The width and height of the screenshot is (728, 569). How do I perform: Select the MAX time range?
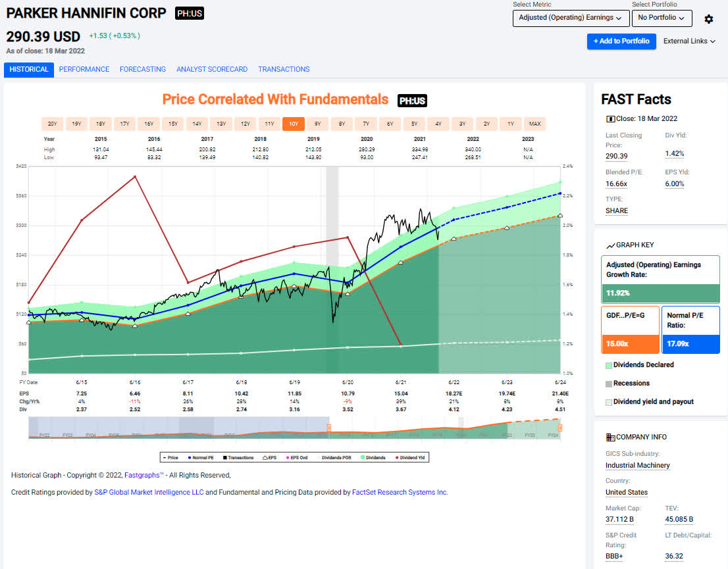click(535, 124)
